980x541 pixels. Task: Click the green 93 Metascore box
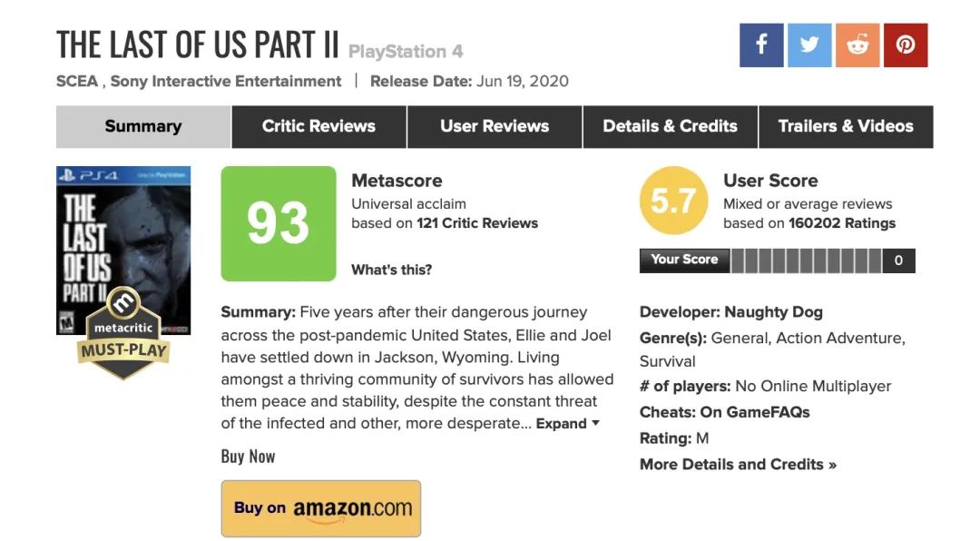[x=278, y=223]
